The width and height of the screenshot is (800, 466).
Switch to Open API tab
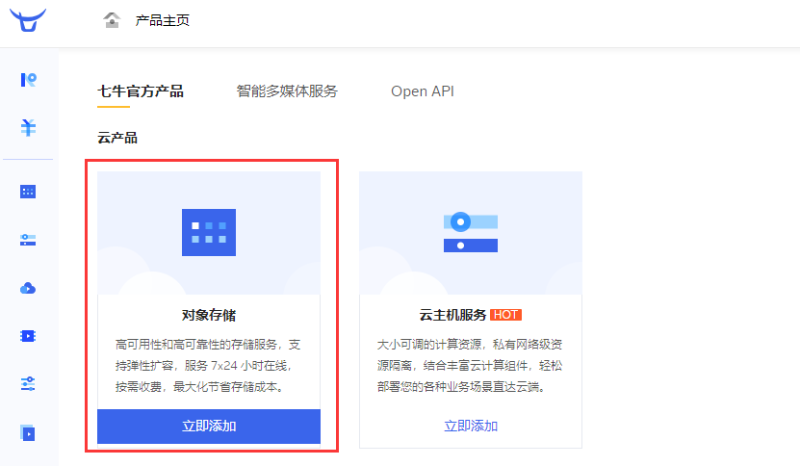click(422, 91)
